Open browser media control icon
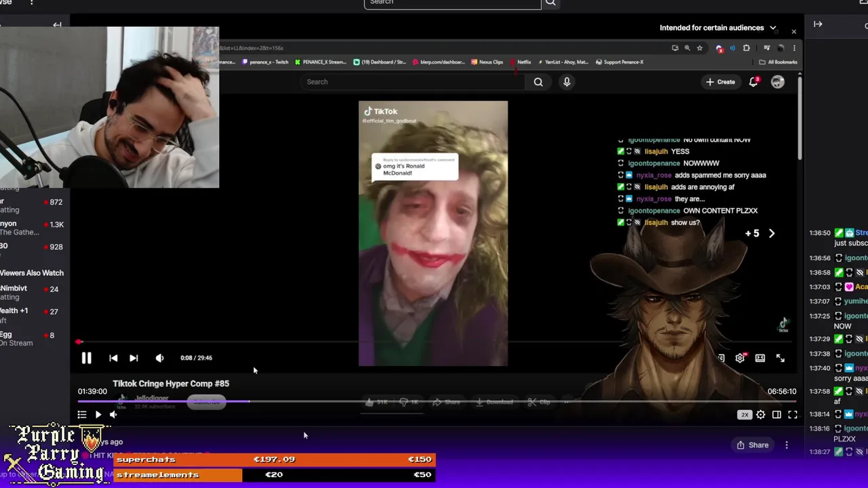The image size is (868, 488). [x=766, y=48]
